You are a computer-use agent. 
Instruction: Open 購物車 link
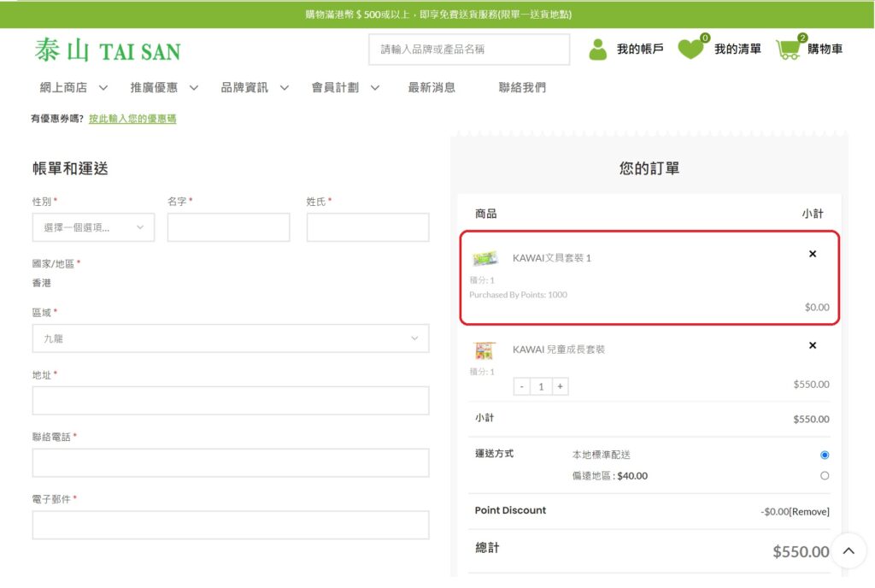(825, 49)
